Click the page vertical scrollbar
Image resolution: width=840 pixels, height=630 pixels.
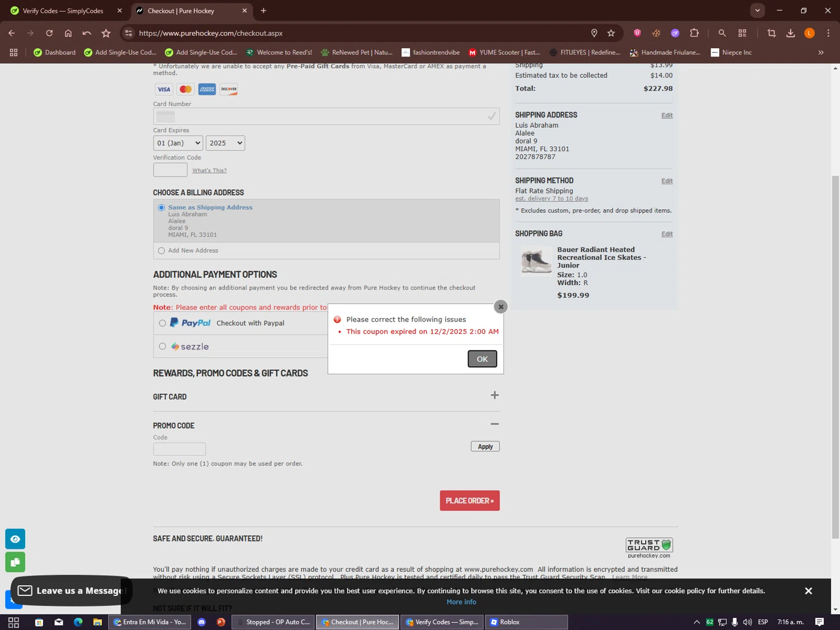click(836, 357)
